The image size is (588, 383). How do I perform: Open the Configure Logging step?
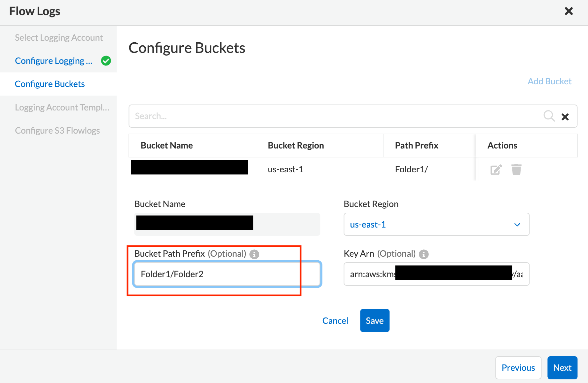(x=54, y=61)
